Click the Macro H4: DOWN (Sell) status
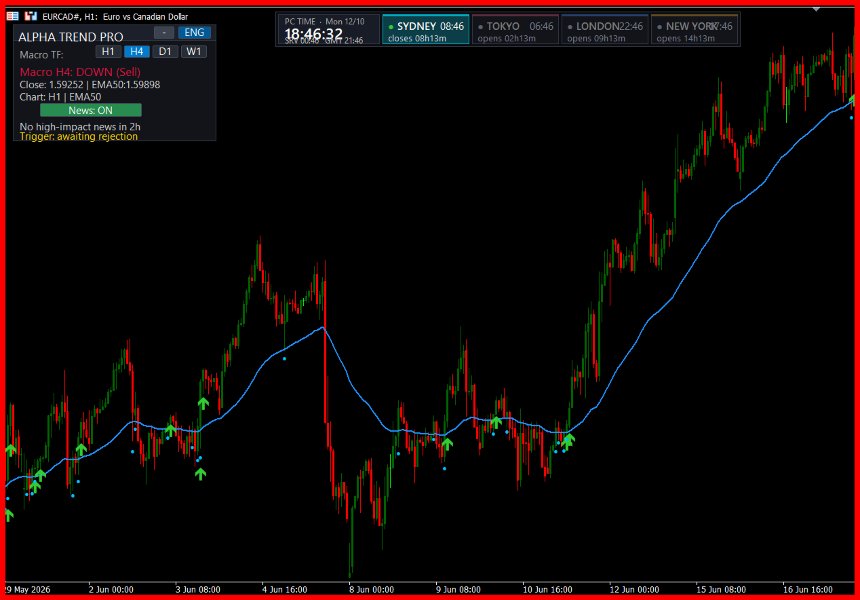The height and width of the screenshot is (600, 860). coord(80,72)
